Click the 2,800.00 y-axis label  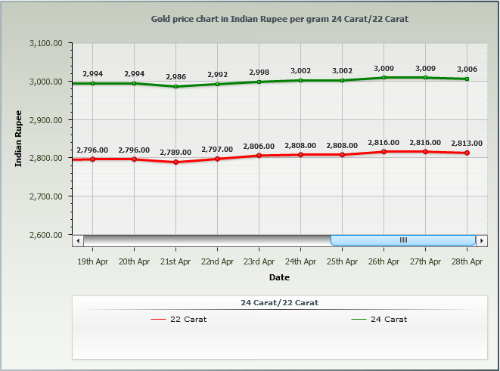[x=46, y=158]
